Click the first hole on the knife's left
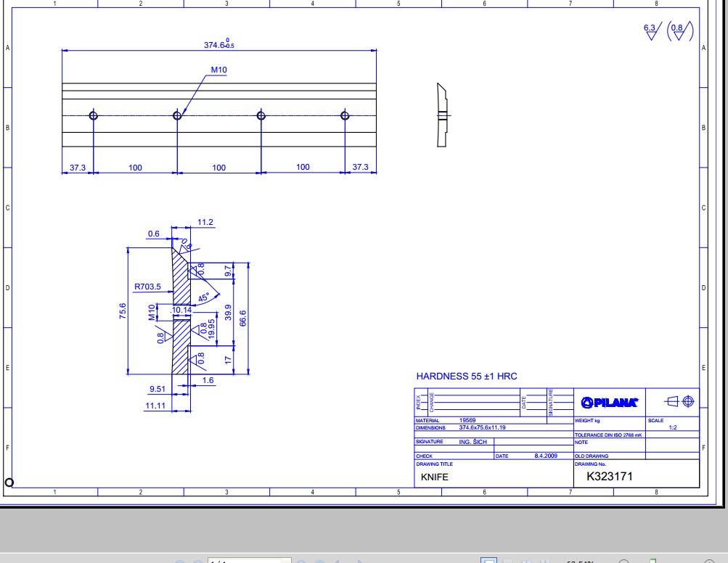Screen dimensions: 728x563 (93, 115)
